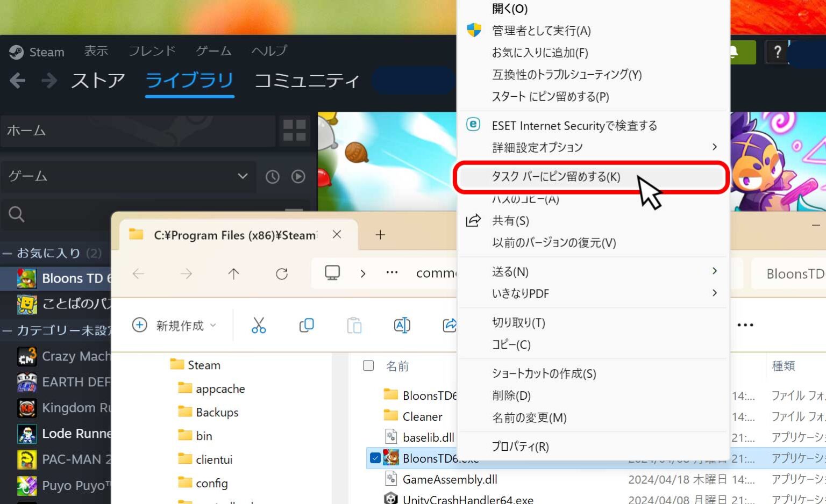Open the 新規作成 dropdown in Explorer
The width and height of the screenshot is (826, 504).
tap(174, 325)
